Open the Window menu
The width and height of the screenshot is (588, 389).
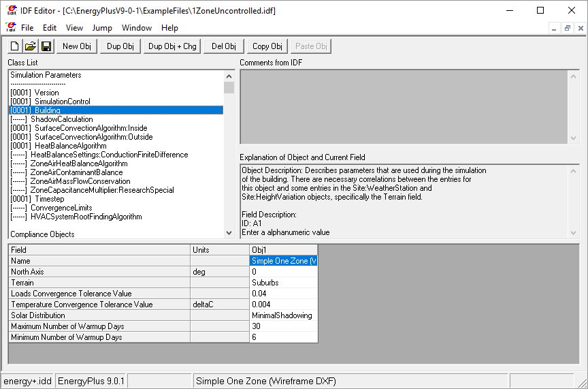coord(137,28)
